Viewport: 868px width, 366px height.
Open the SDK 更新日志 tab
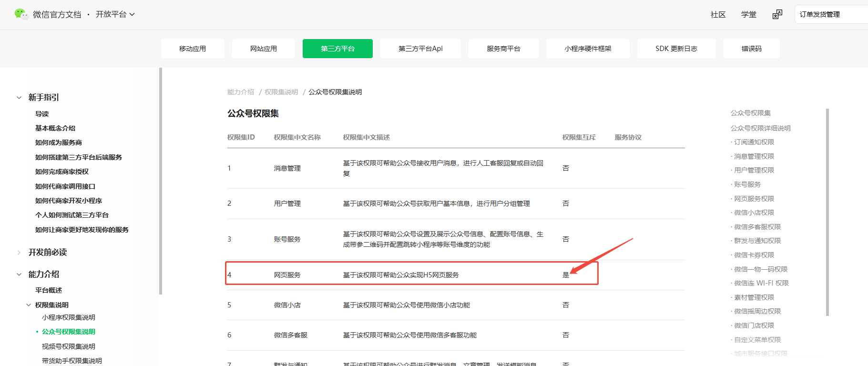[x=676, y=49]
